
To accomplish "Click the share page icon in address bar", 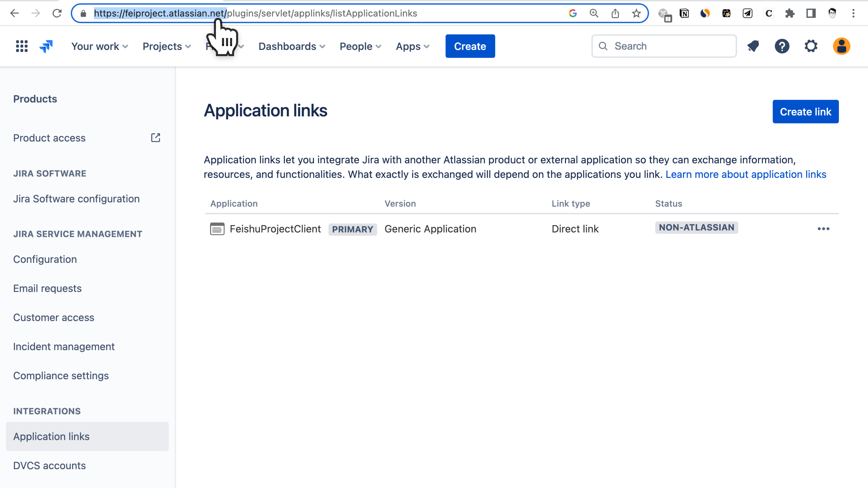I will point(615,13).
